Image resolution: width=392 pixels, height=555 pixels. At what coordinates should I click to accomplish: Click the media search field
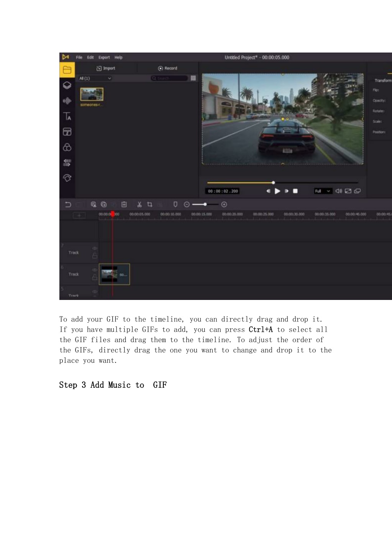[169, 78]
